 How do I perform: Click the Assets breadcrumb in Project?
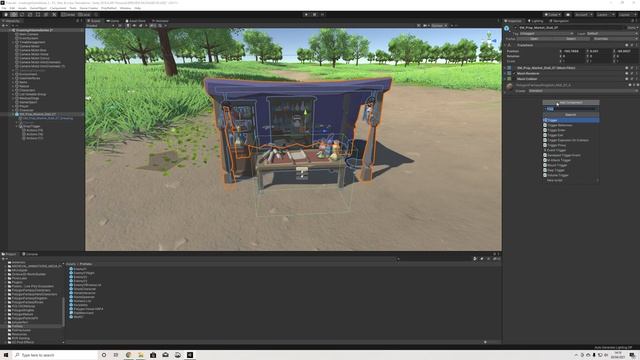pyautogui.click(x=71, y=264)
